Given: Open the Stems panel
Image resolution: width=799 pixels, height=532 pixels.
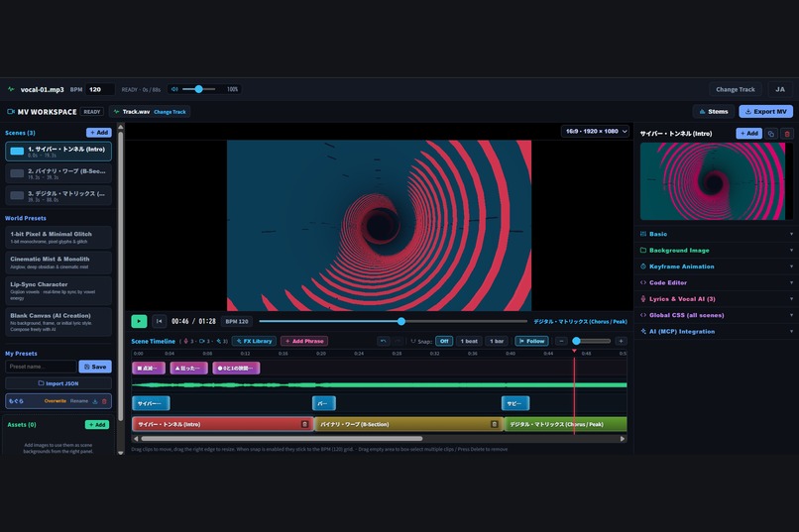Looking at the screenshot, I should click(x=714, y=112).
